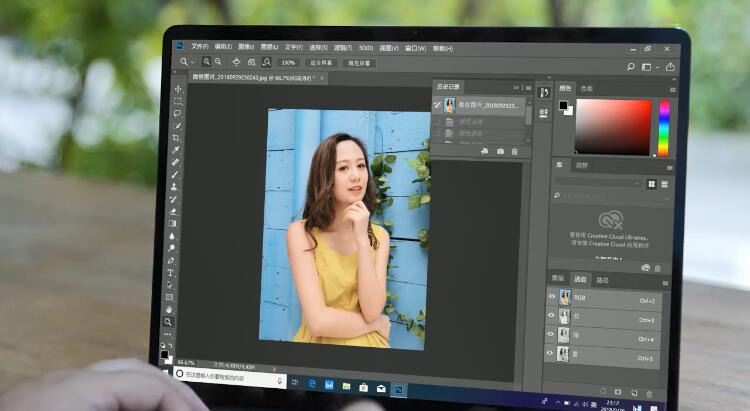This screenshot has width=750, height=411.
Task: Switch Libraries panel to grid view
Action: 651,184
